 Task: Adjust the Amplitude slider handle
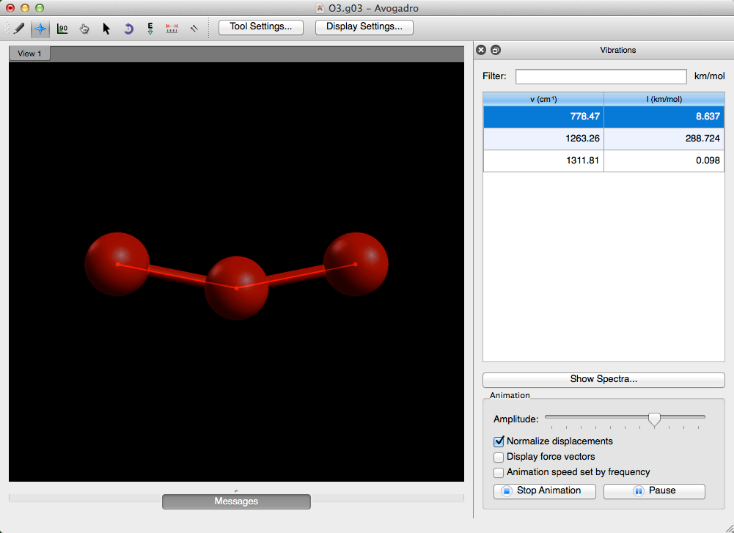pyautogui.click(x=654, y=419)
